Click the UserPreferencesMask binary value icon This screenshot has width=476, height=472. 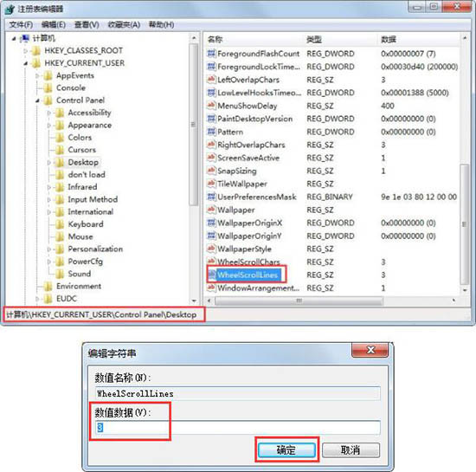[x=211, y=197]
